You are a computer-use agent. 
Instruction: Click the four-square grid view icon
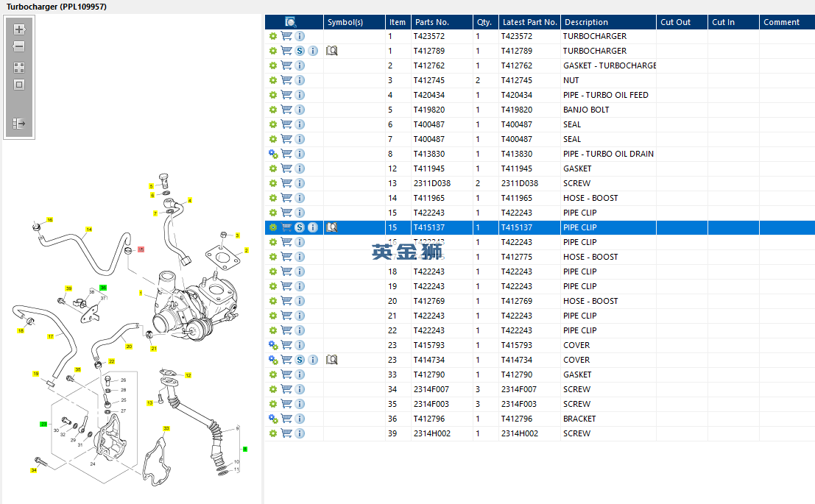tap(19, 67)
